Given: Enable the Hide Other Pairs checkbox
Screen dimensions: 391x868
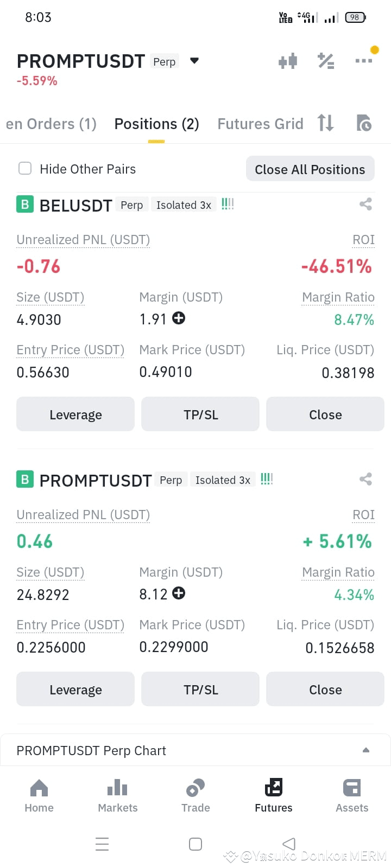Looking at the screenshot, I should (25, 168).
